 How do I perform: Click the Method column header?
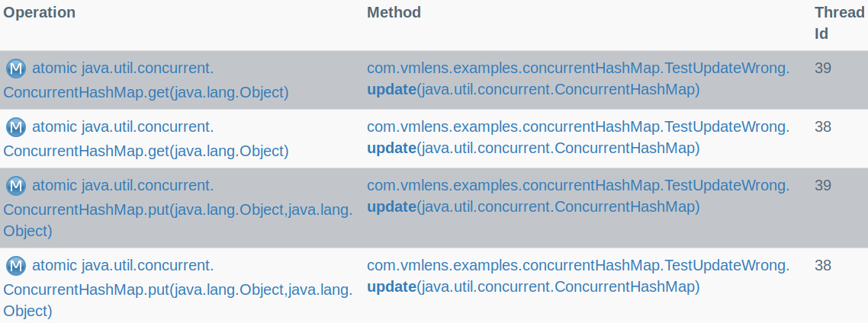[x=394, y=12]
